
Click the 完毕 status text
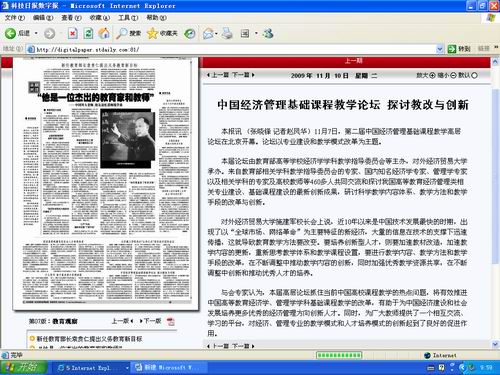[16, 355]
